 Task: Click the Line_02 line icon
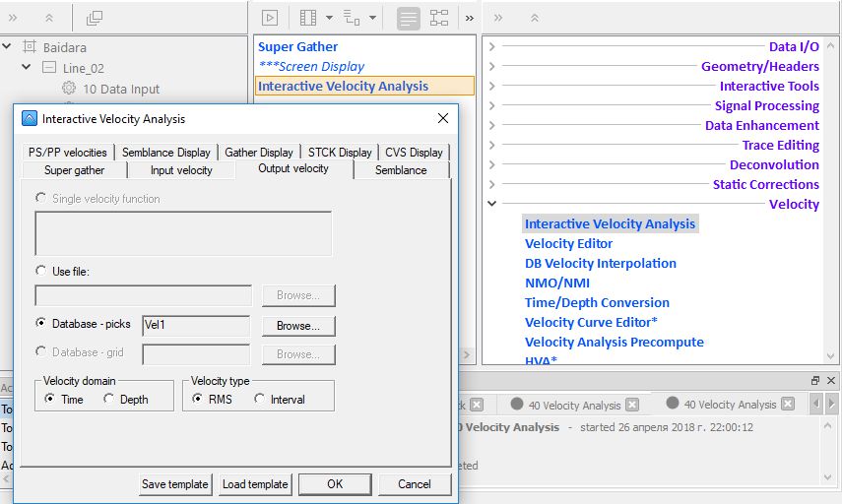click(x=49, y=67)
